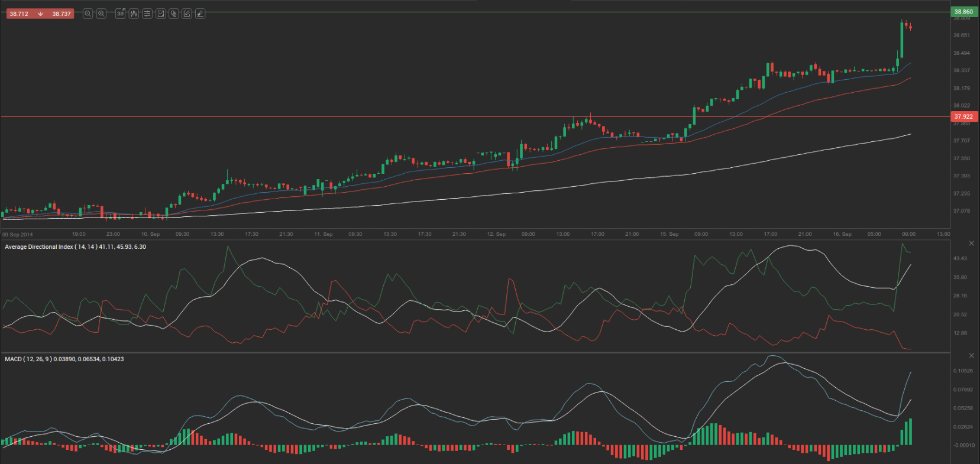Open the indicator settings sliders icon
Image resolution: width=980 pixels, height=464 pixels.
click(147, 14)
